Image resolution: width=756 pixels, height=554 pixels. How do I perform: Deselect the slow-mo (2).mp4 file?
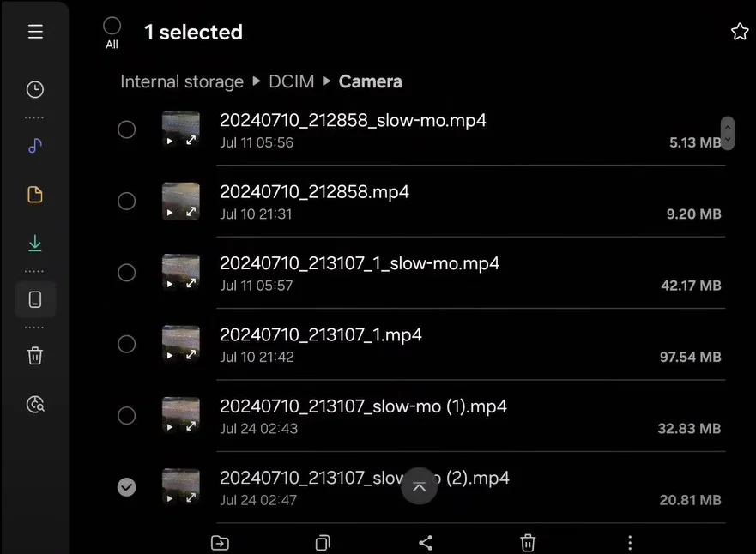coord(126,487)
